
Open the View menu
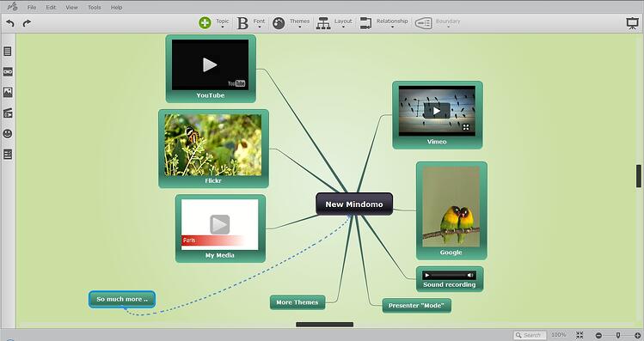point(72,8)
